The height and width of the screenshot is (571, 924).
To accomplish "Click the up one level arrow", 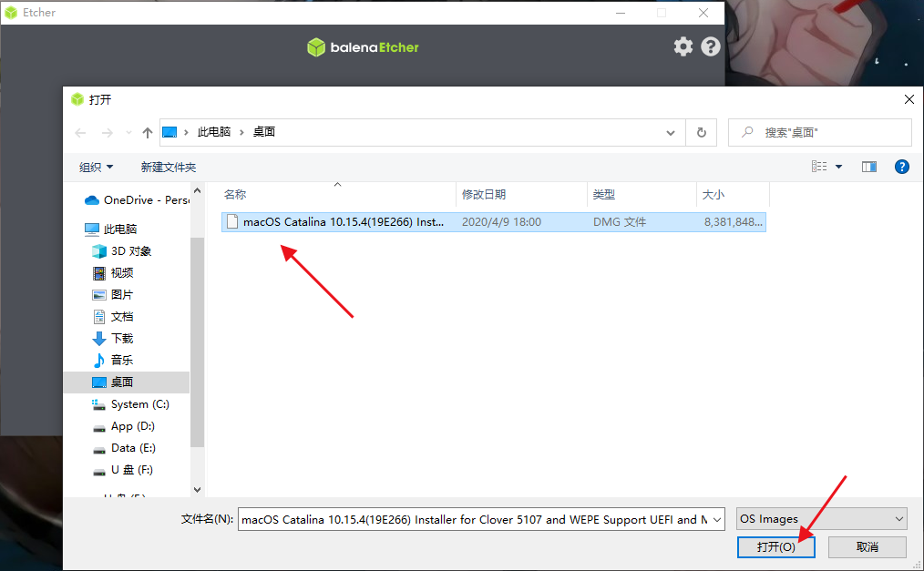I will [x=148, y=133].
